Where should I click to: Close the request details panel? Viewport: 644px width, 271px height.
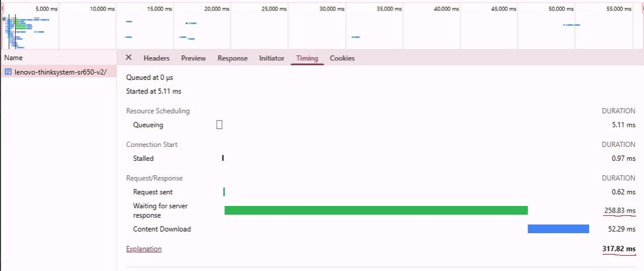[128, 58]
